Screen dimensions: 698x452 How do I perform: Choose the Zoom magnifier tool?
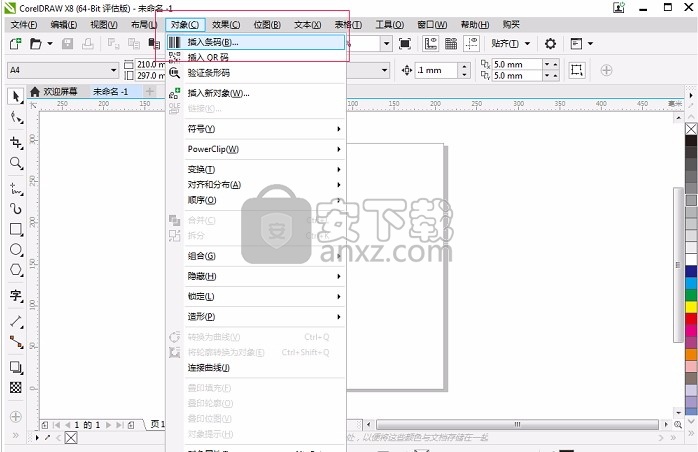16,163
